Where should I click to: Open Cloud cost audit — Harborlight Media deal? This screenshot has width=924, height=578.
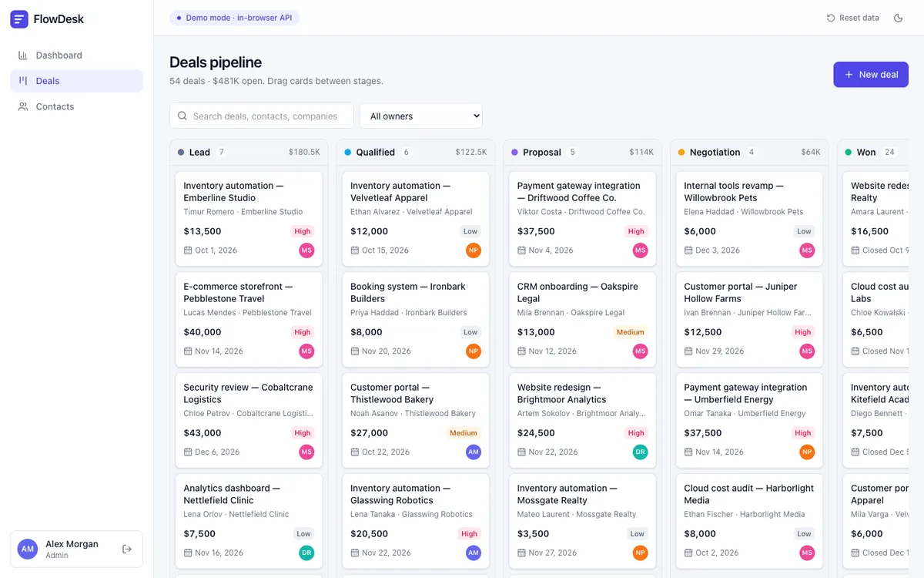point(749,522)
